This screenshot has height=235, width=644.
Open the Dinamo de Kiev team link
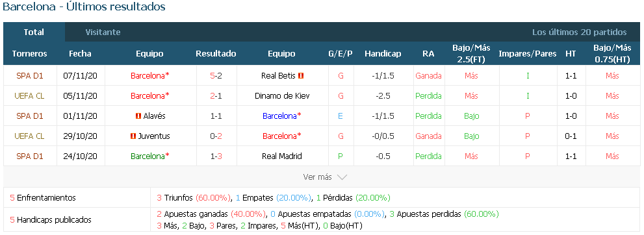(x=282, y=96)
